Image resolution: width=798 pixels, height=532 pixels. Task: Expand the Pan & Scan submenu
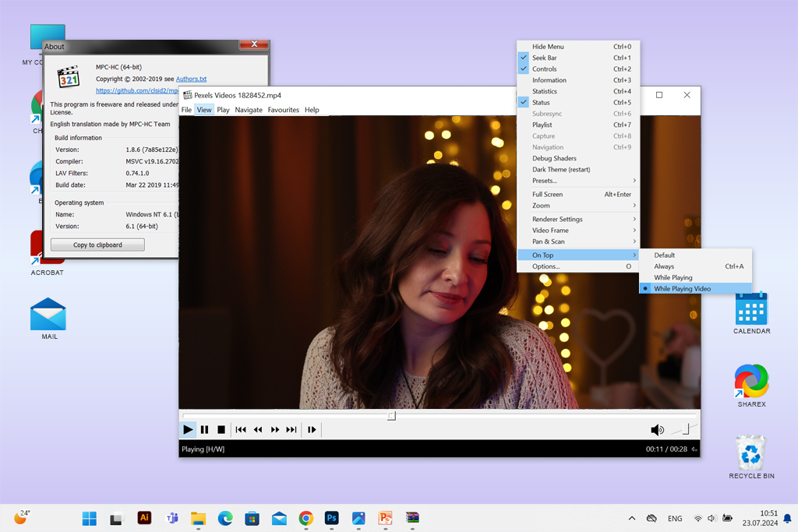[x=578, y=241]
